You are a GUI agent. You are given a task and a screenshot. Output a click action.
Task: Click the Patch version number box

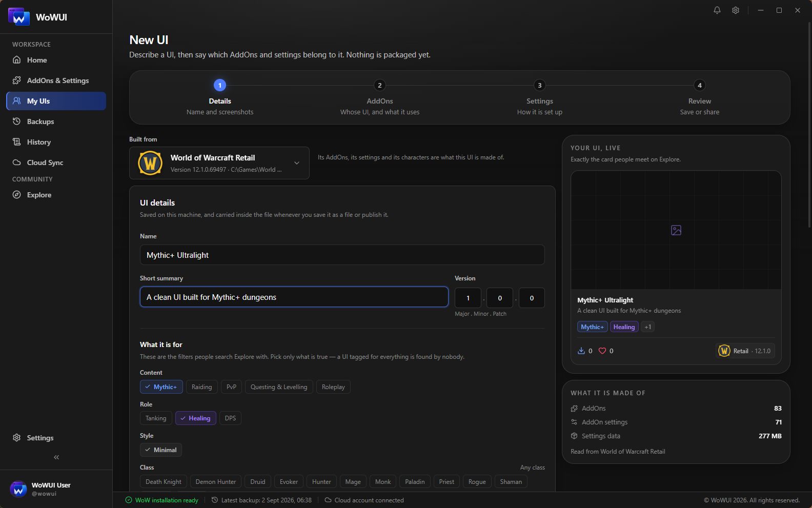(532, 298)
